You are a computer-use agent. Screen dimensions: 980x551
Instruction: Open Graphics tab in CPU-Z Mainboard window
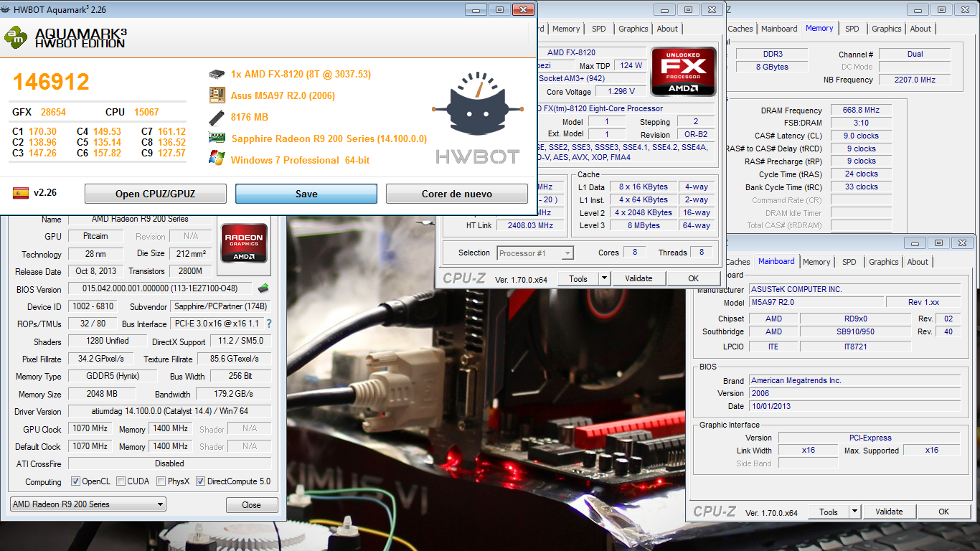(884, 262)
